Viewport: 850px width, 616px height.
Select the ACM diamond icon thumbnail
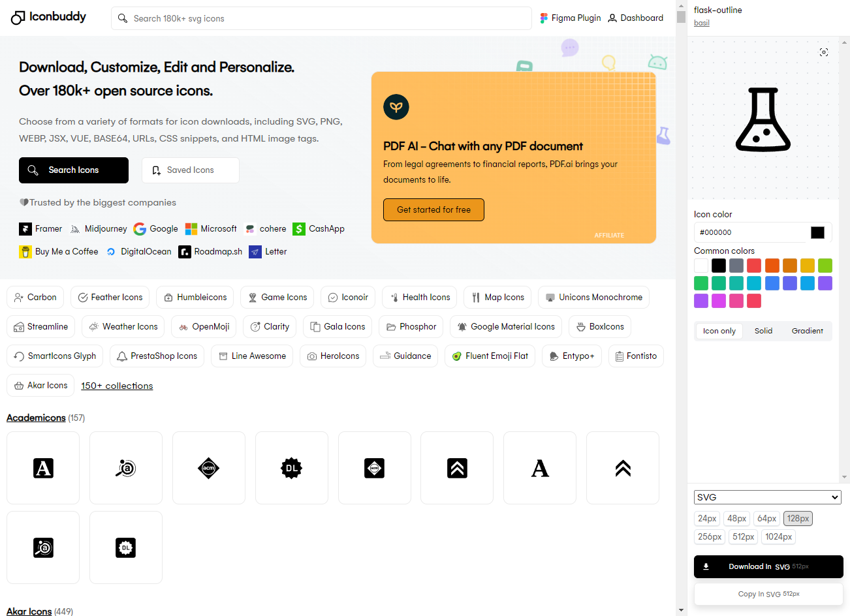click(209, 468)
